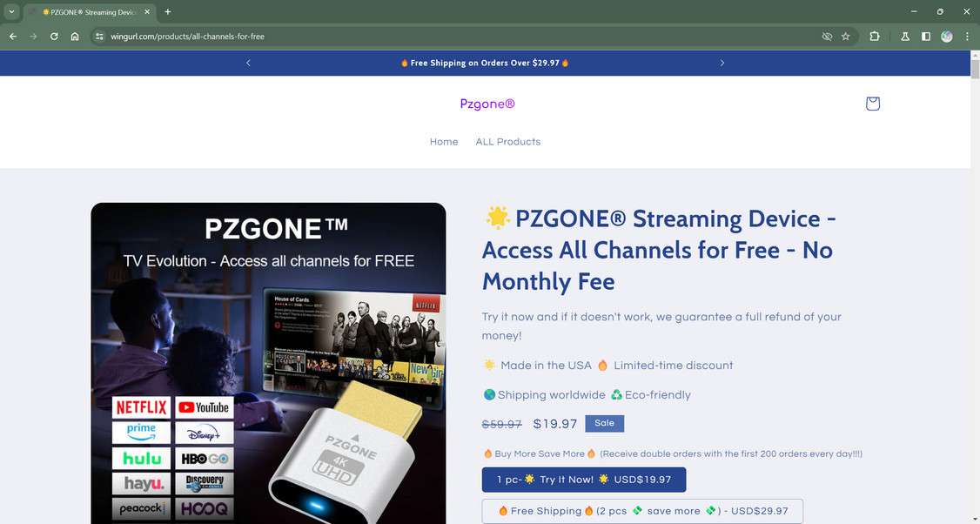This screenshot has height=524, width=980.
Task: Click the address bar URL field
Action: pyautogui.click(x=462, y=37)
